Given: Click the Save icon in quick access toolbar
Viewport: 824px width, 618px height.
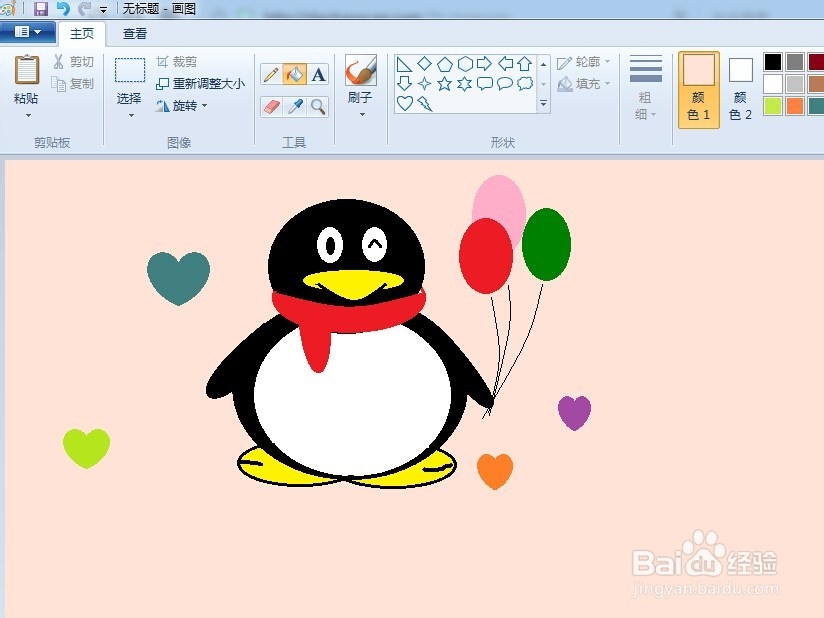Looking at the screenshot, I should [x=40, y=8].
